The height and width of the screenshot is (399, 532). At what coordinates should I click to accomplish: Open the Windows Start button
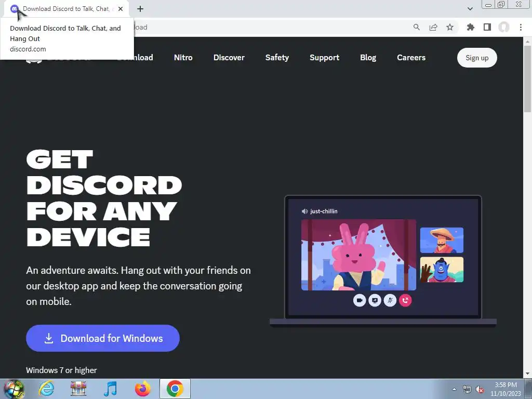coord(14,389)
